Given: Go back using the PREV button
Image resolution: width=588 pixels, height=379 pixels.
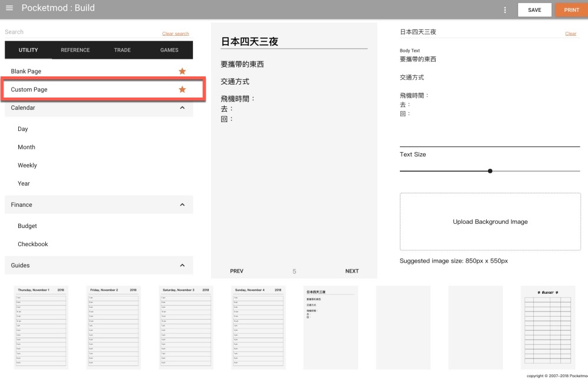Looking at the screenshot, I should pyautogui.click(x=236, y=271).
